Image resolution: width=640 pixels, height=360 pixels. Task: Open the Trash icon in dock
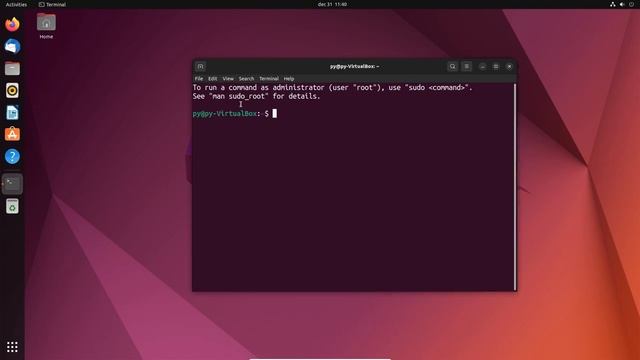[x=12, y=206]
